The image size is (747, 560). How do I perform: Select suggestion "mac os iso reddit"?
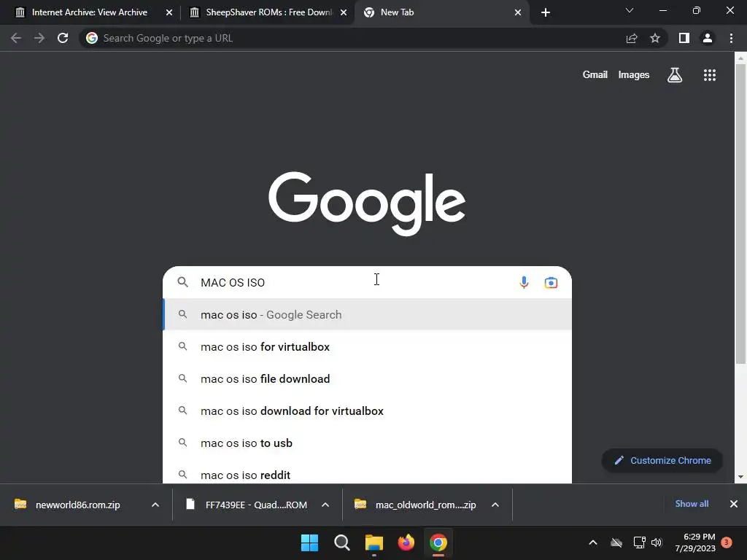368,472
